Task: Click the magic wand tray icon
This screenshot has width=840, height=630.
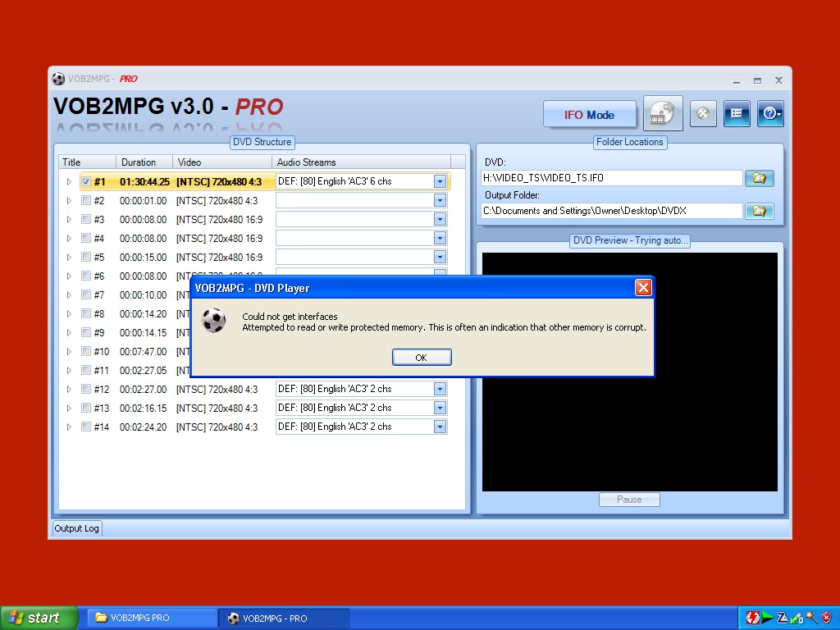Action: 811,618
